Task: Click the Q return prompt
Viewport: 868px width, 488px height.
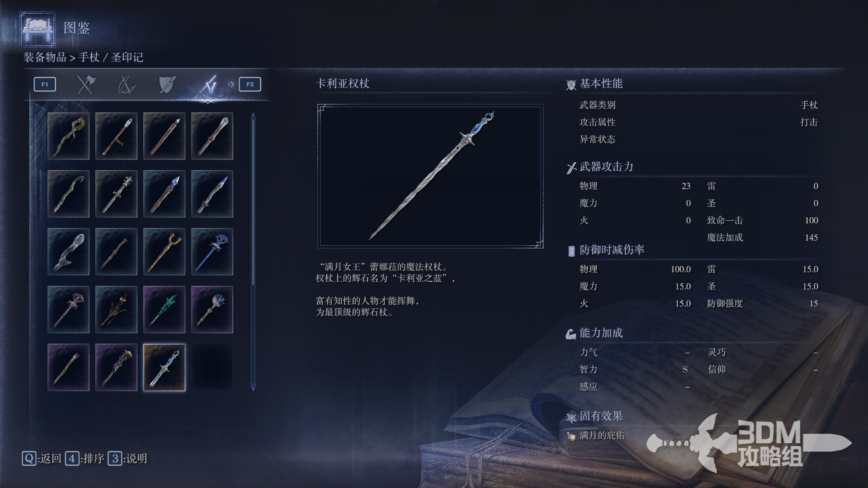Action: (42, 459)
